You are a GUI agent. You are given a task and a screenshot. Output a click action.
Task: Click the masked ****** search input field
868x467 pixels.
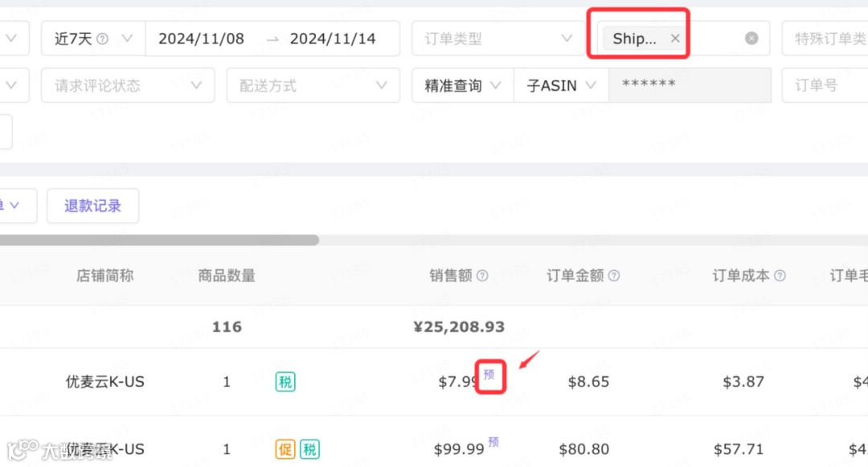(x=690, y=85)
